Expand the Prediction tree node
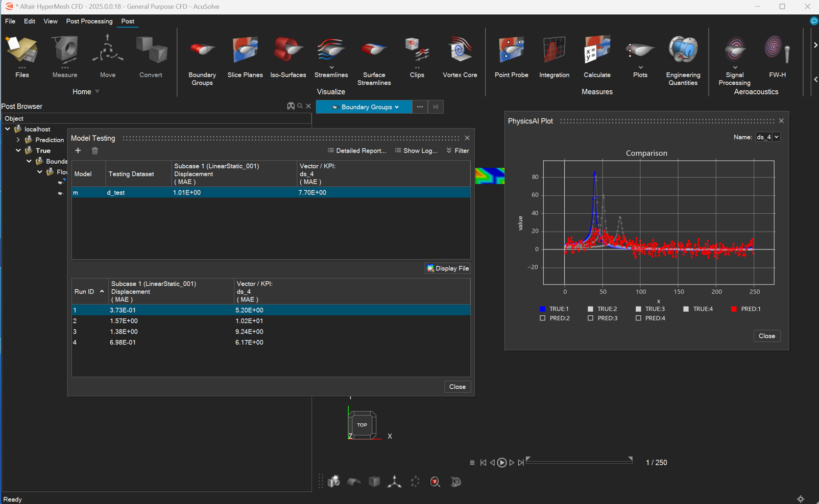Screen dimensions: 819x504 (x=18, y=140)
